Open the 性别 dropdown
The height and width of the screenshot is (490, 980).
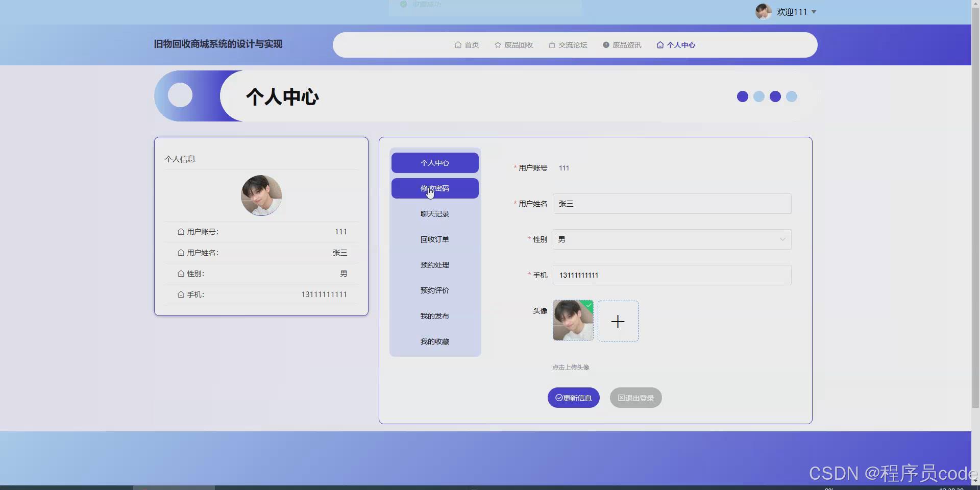point(672,239)
